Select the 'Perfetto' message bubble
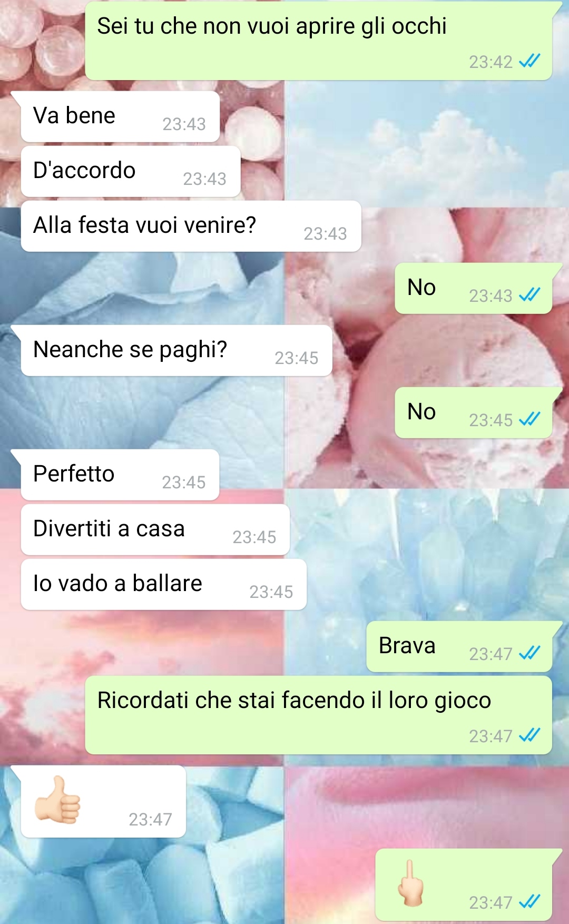This screenshot has width=569, height=924. (120, 475)
